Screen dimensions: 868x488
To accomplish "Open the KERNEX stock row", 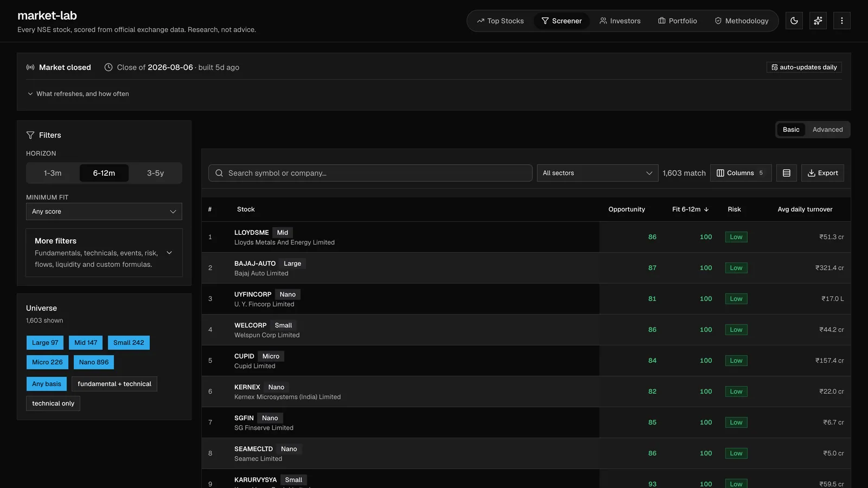I will 526,391.
